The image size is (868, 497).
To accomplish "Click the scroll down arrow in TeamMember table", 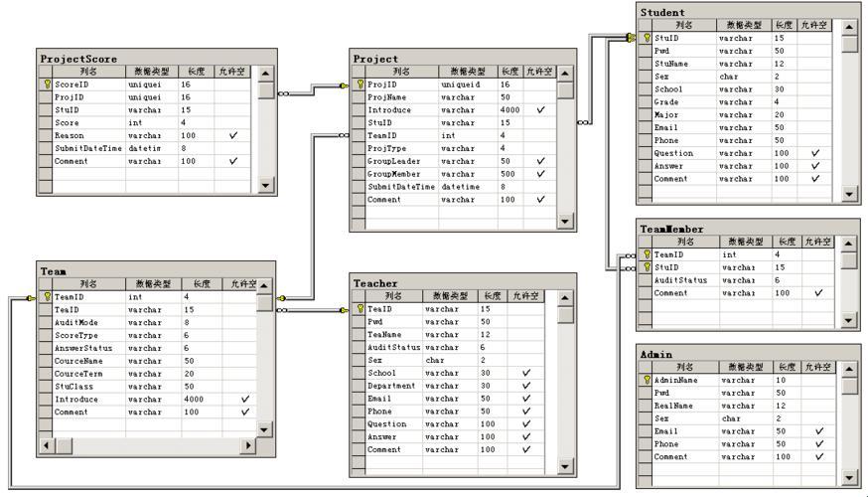I will 848,320.
